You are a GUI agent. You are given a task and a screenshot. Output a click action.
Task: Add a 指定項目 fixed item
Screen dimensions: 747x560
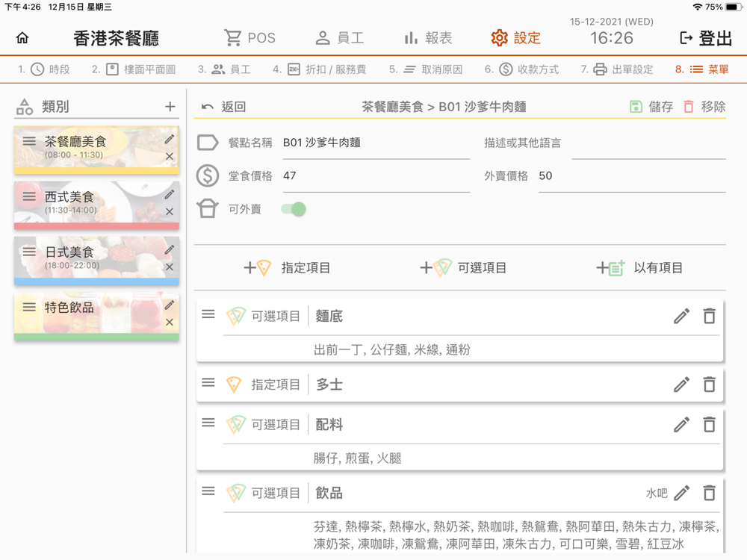tap(287, 267)
